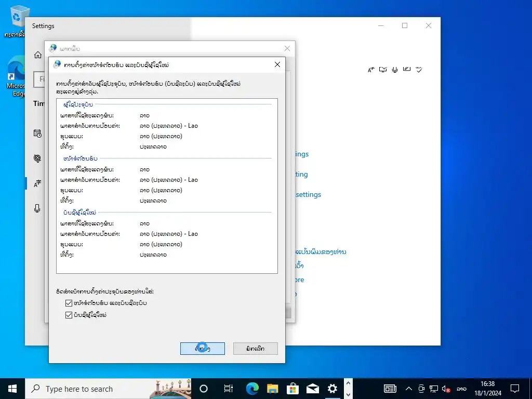Screen dimensions: 532x399
Task: Select the Microsoft Edge desktop shortcut
Action: point(16,77)
